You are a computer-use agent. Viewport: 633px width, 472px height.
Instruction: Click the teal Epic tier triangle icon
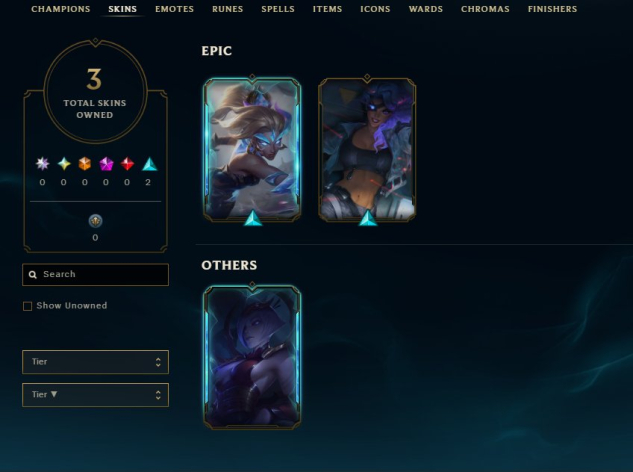(x=149, y=164)
